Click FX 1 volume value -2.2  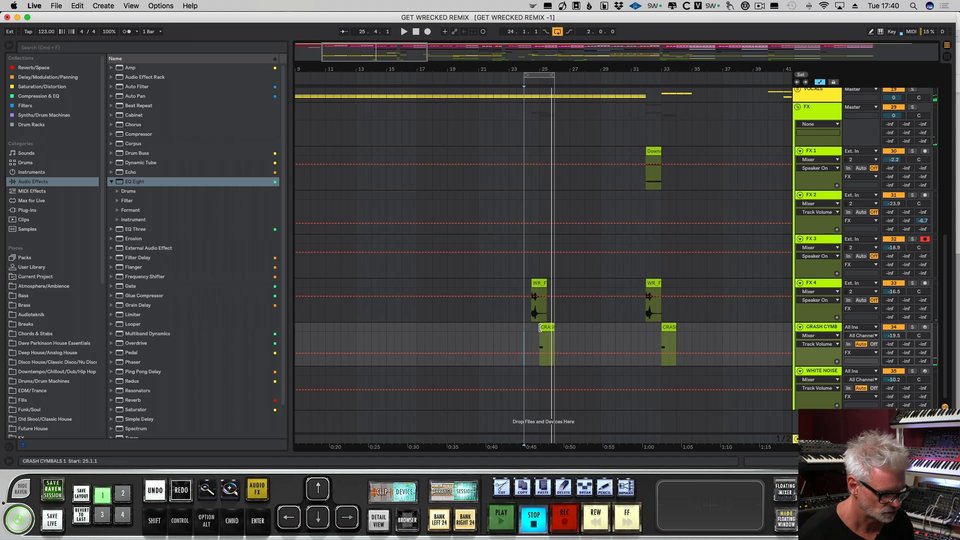894,159
